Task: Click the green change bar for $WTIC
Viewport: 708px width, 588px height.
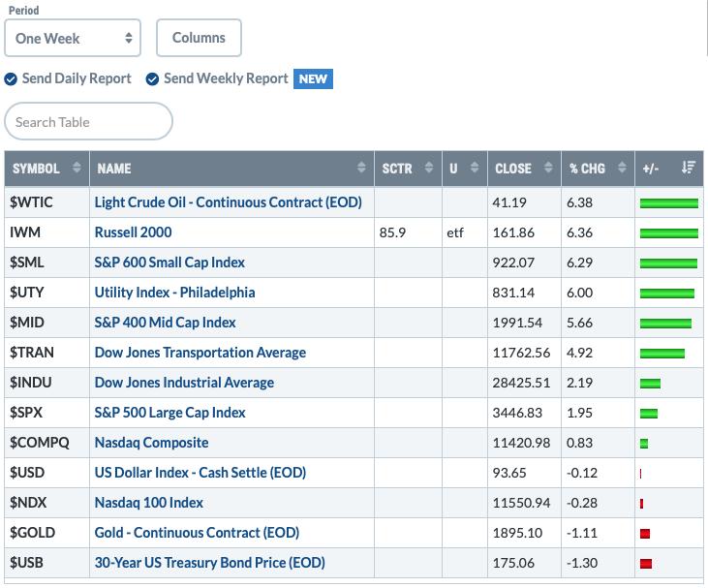Action: click(x=669, y=203)
